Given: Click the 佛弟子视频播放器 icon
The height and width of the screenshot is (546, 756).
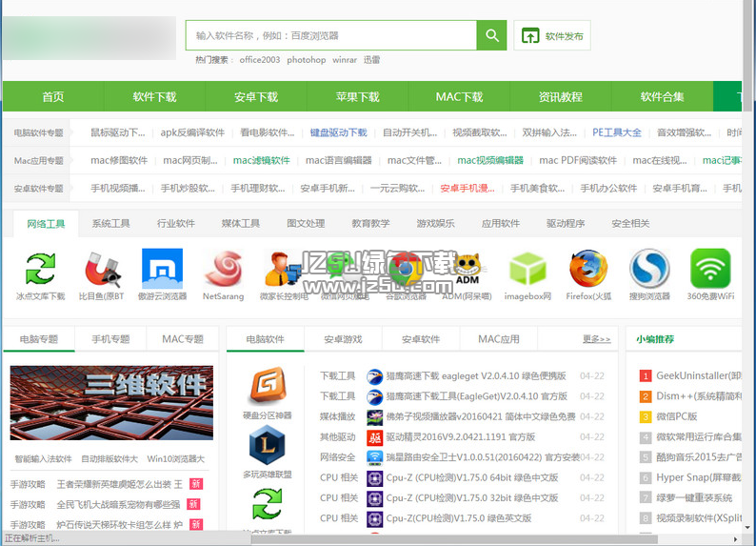Looking at the screenshot, I should tap(374, 416).
